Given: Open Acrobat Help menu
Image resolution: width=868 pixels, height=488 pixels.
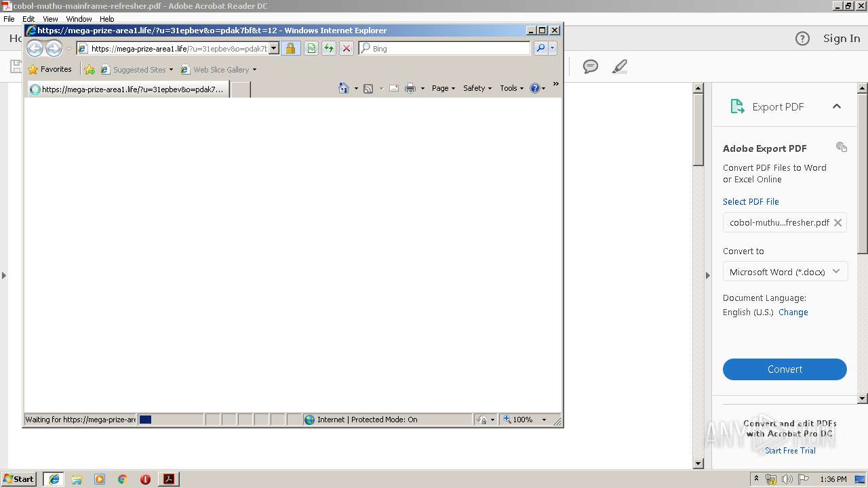Looking at the screenshot, I should coord(107,19).
